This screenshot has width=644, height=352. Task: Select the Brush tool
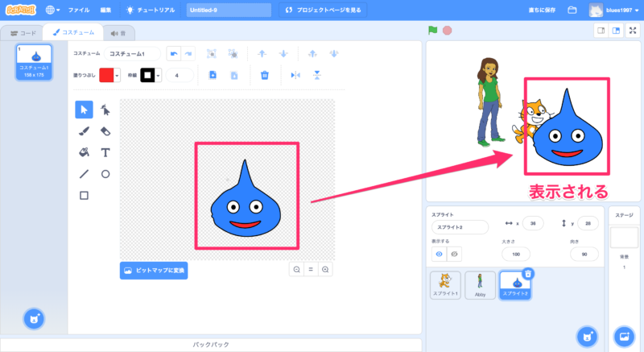pos(84,130)
